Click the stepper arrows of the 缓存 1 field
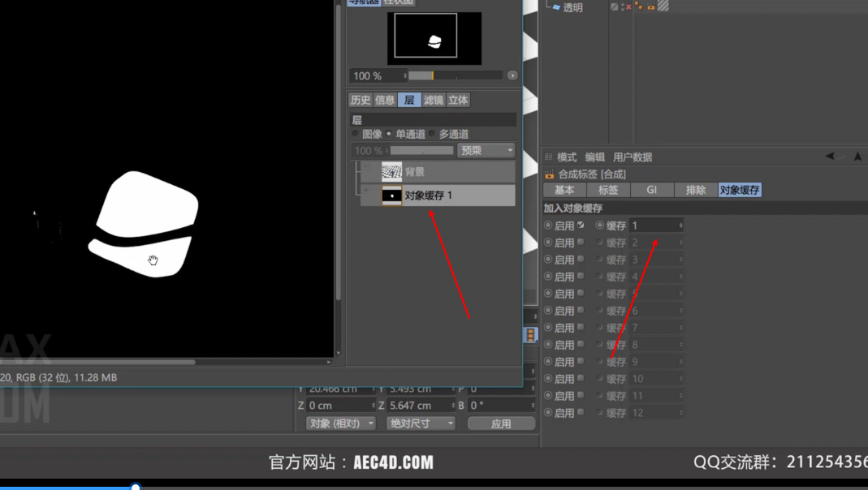The width and height of the screenshot is (868, 490). coord(680,226)
